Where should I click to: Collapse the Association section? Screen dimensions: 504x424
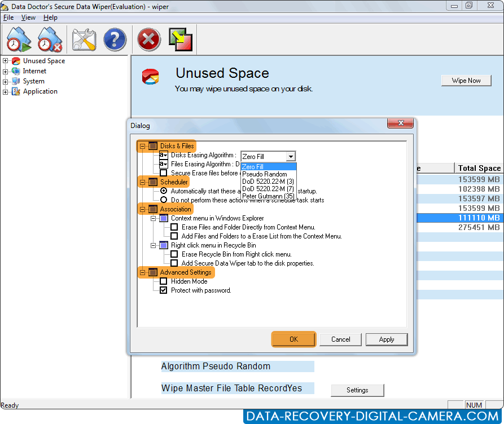(x=142, y=209)
